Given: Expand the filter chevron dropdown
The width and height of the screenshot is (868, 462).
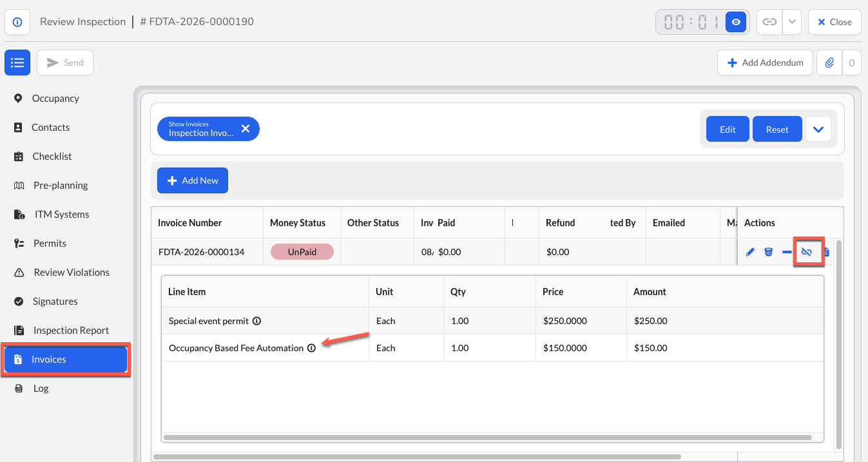Looking at the screenshot, I should [818, 129].
